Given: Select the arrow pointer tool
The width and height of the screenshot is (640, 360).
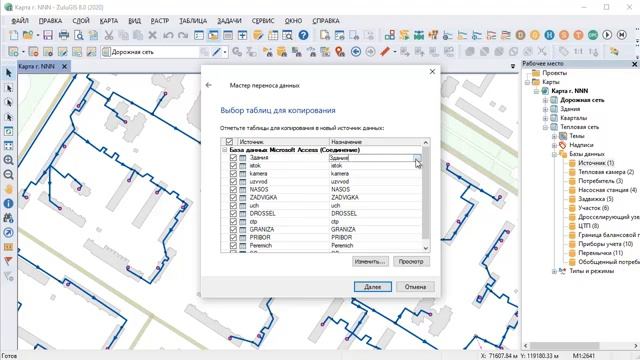Looking at the screenshot, I should tap(8, 73).
